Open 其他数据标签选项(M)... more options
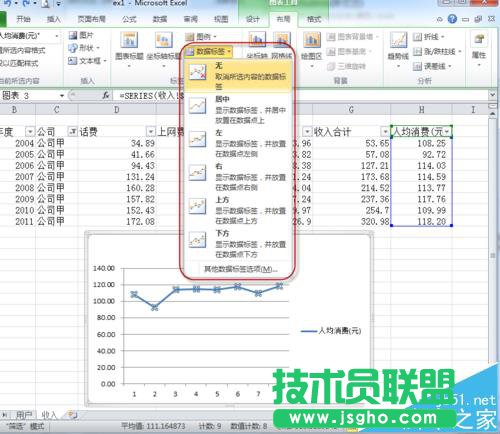500x434 pixels. point(241,269)
